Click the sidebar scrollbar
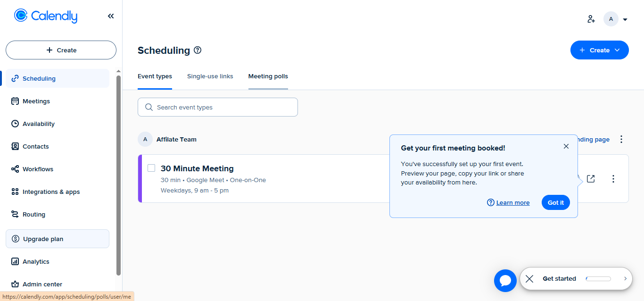 (x=118, y=175)
